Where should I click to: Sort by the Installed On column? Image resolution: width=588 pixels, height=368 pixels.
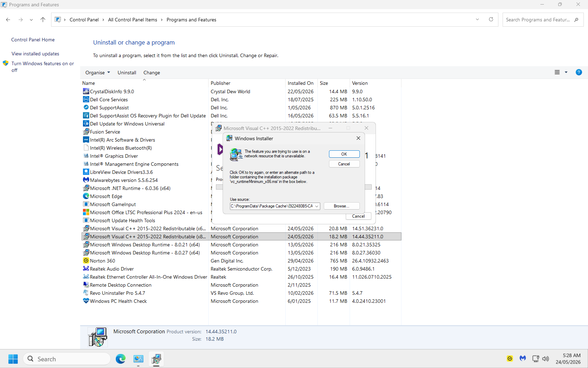302,83
